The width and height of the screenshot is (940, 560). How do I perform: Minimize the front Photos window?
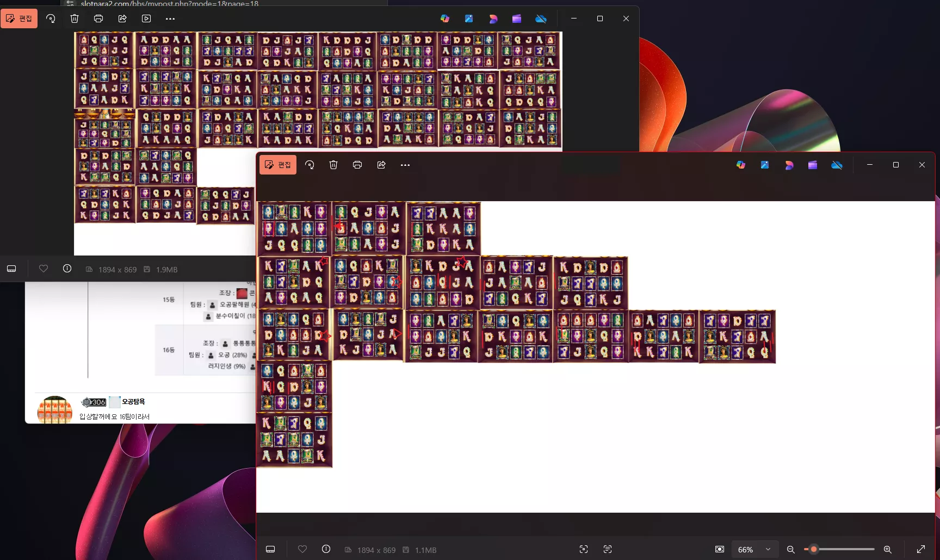click(x=870, y=165)
